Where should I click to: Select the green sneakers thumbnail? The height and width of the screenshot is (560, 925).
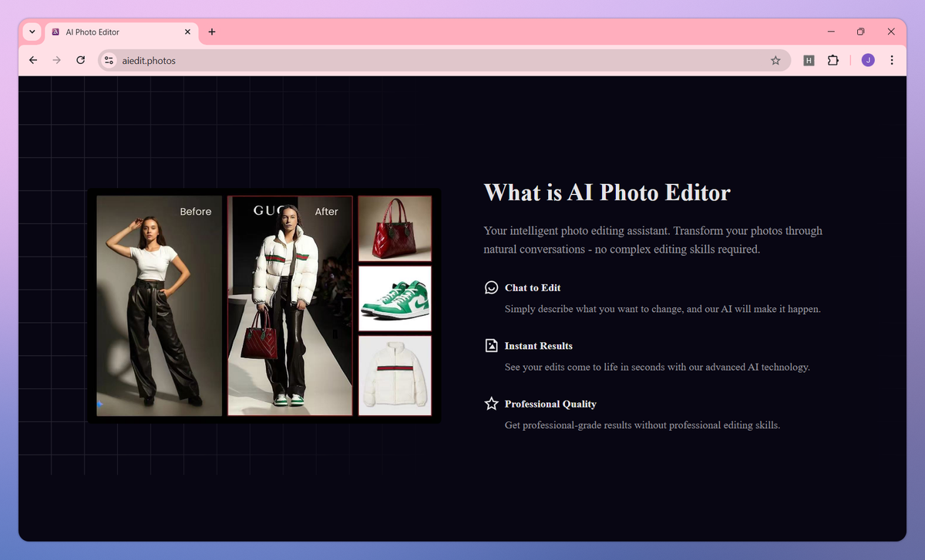click(395, 299)
